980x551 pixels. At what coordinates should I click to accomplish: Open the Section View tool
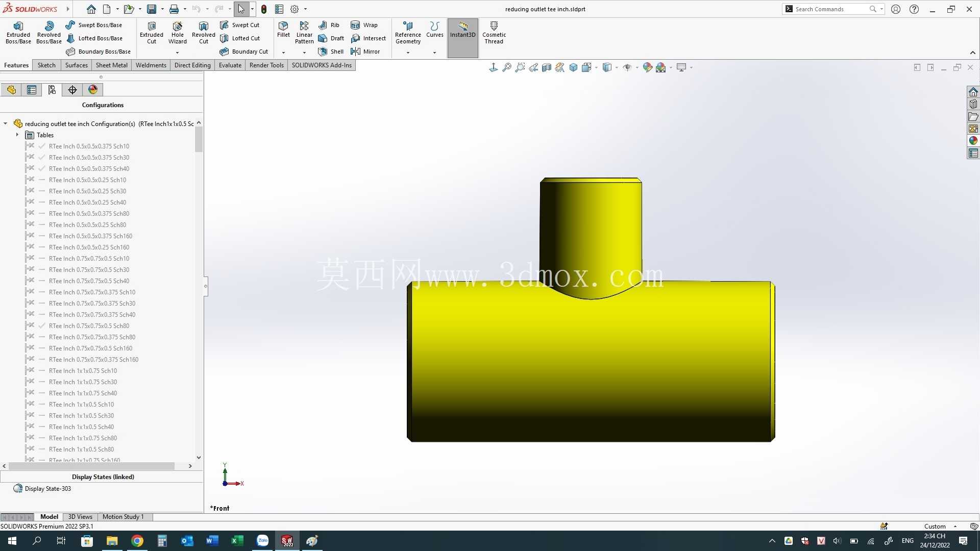547,67
